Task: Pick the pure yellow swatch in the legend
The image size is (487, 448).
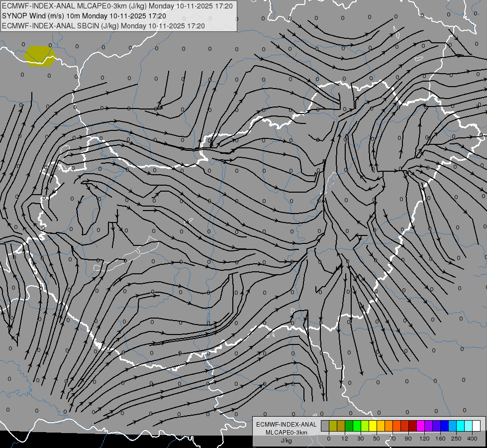Action: point(373,426)
